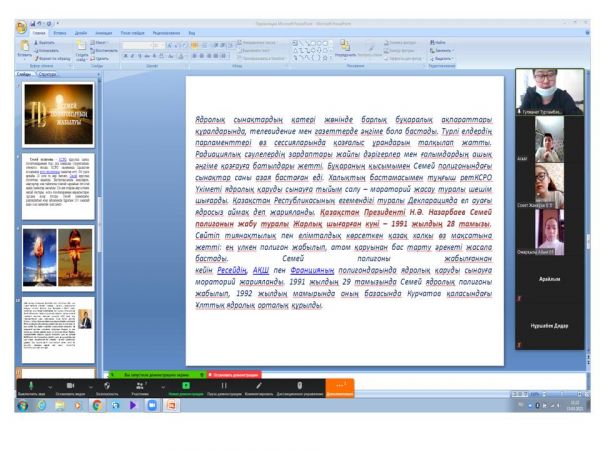Open the orange More options button
This screenshot has width=600, height=450.
tap(340, 387)
